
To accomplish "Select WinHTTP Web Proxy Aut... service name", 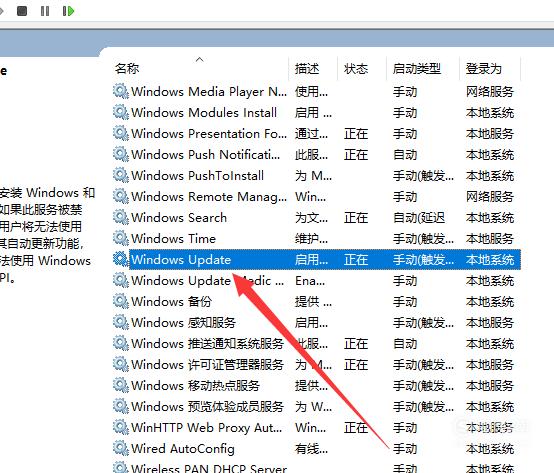I will pos(206,428).
